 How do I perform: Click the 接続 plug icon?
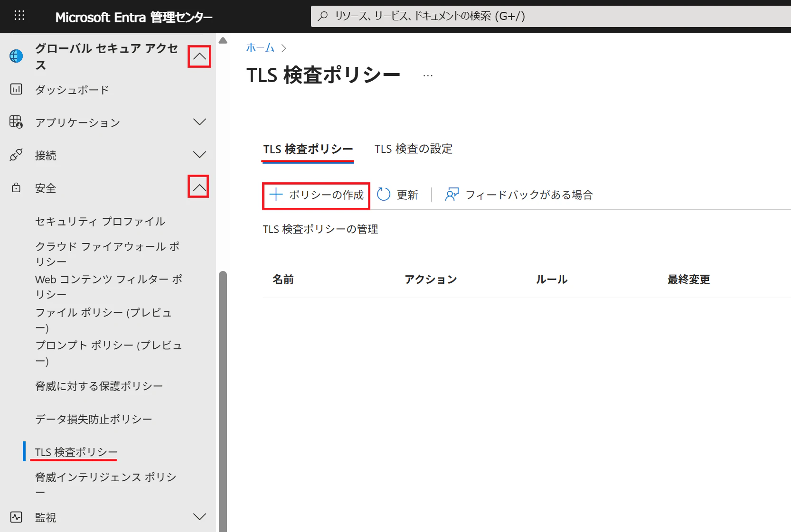click(16, 155)
